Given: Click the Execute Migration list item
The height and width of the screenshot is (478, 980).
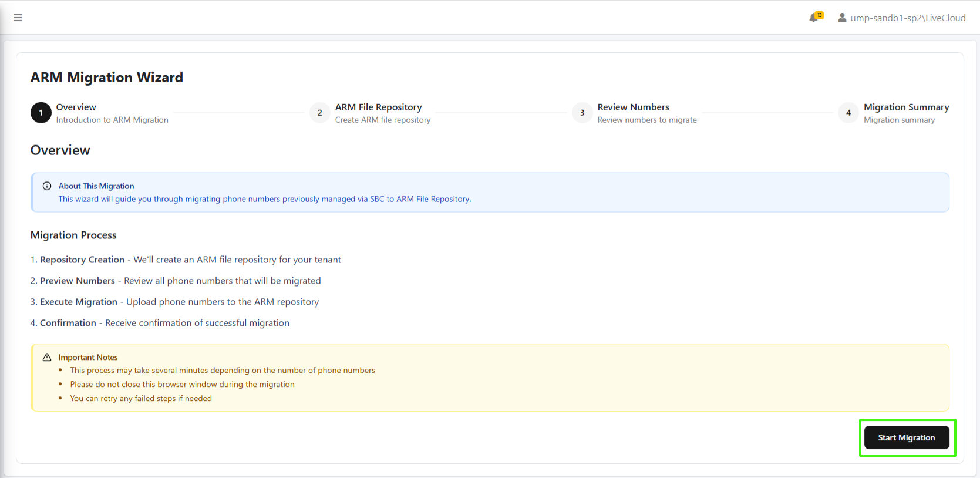Looking at the screenshot, I should click(79, 302).
